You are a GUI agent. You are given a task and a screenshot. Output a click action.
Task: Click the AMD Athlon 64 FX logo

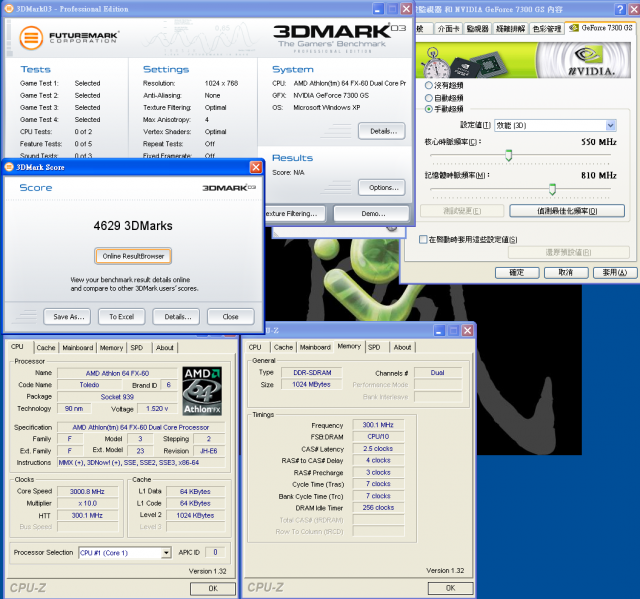pos(202,390)
